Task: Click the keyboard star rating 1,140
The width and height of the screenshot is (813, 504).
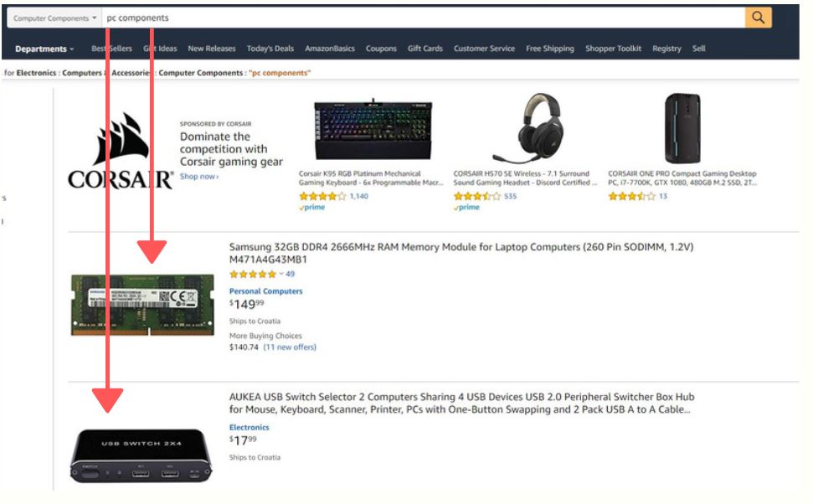Action: pos(333,196)
